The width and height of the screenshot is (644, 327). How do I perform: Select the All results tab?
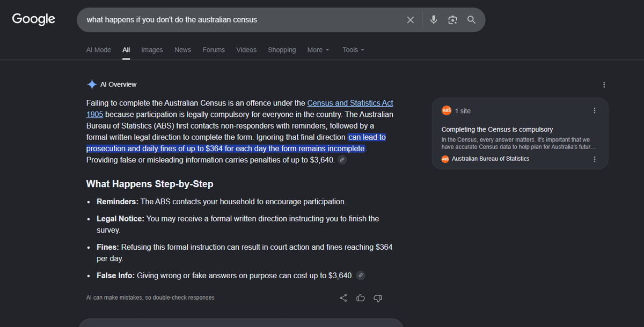click(126, 50)
